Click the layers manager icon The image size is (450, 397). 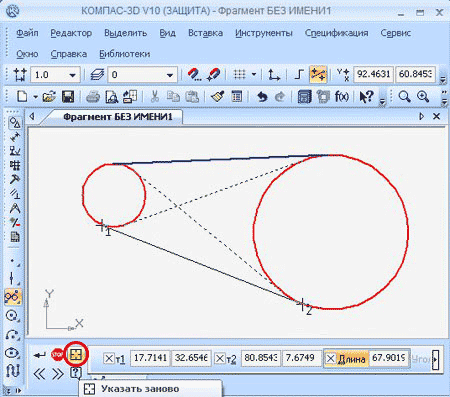coord(97,74)
